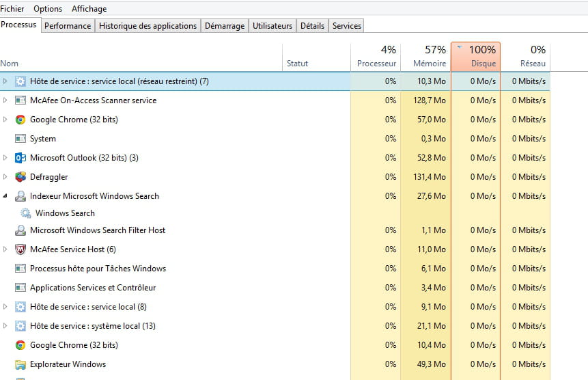Open the Affichage menu
The image size is (588, 380).
pos(89,9)
